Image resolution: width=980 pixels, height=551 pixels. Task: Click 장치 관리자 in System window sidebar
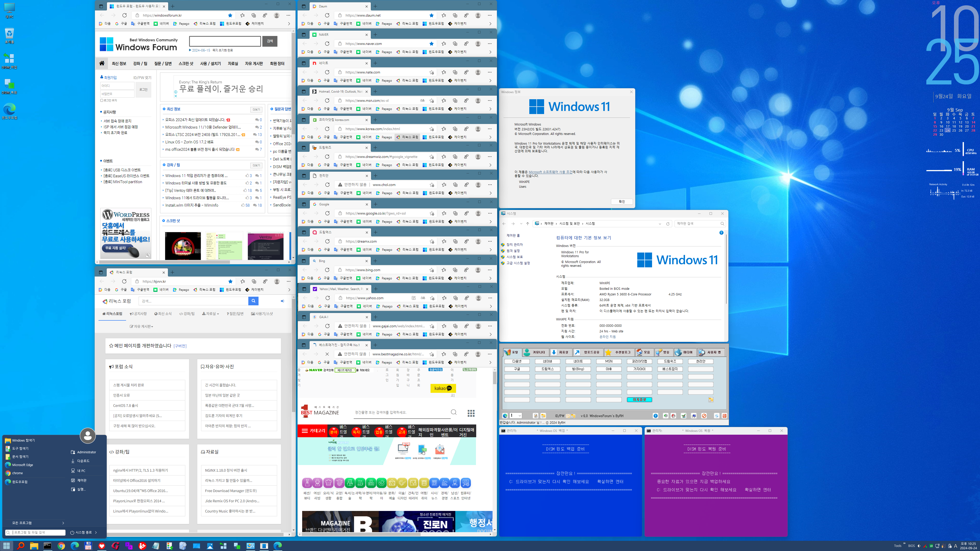pos(514,245)
